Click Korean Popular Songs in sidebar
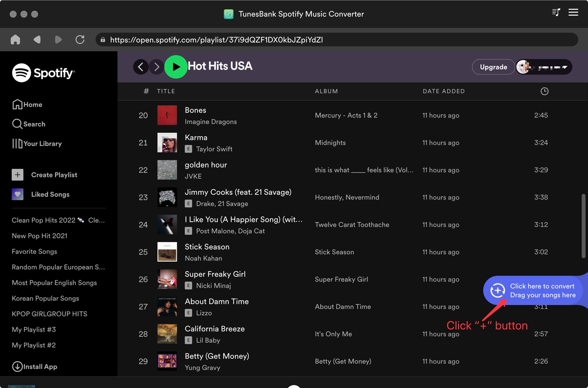This screenshot has width=588, height=388. [x=45, y=298]
